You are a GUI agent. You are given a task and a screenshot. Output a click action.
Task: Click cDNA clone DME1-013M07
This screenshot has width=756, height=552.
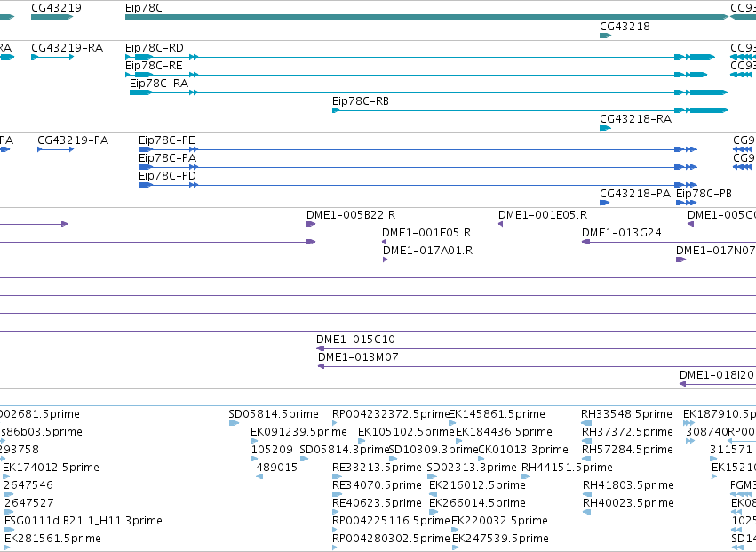537,366
